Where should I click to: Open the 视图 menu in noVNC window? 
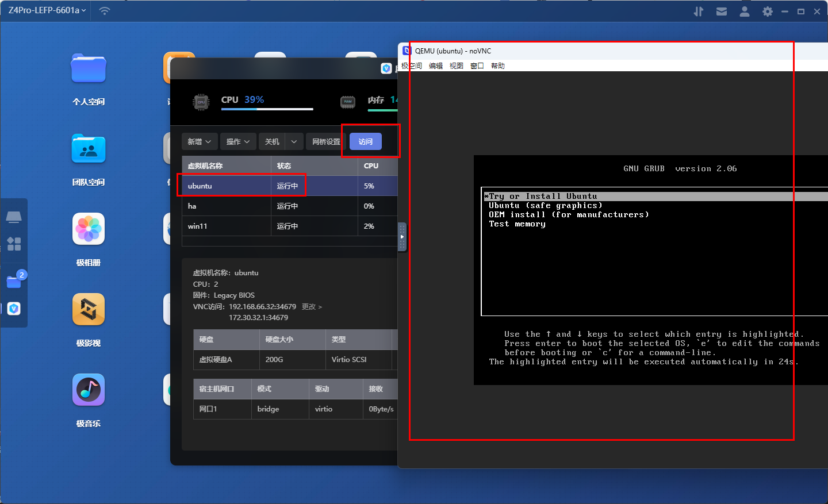coord(456,66)
